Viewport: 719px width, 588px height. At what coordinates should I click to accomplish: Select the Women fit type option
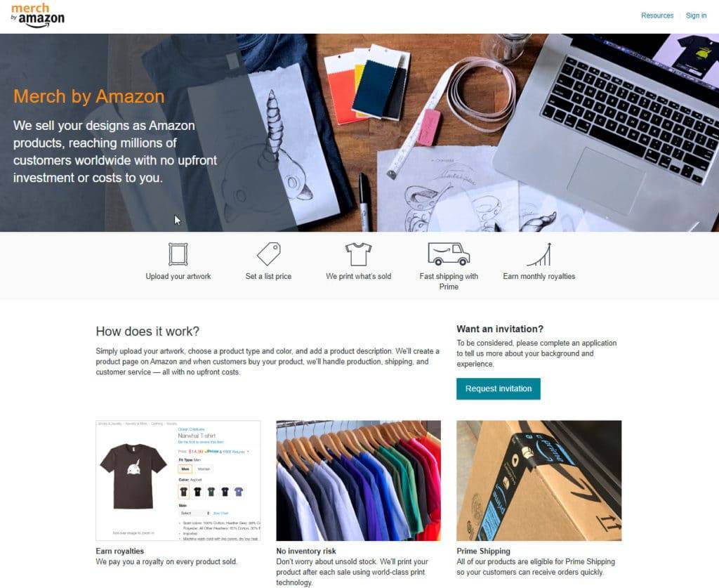tap(204, 469)
